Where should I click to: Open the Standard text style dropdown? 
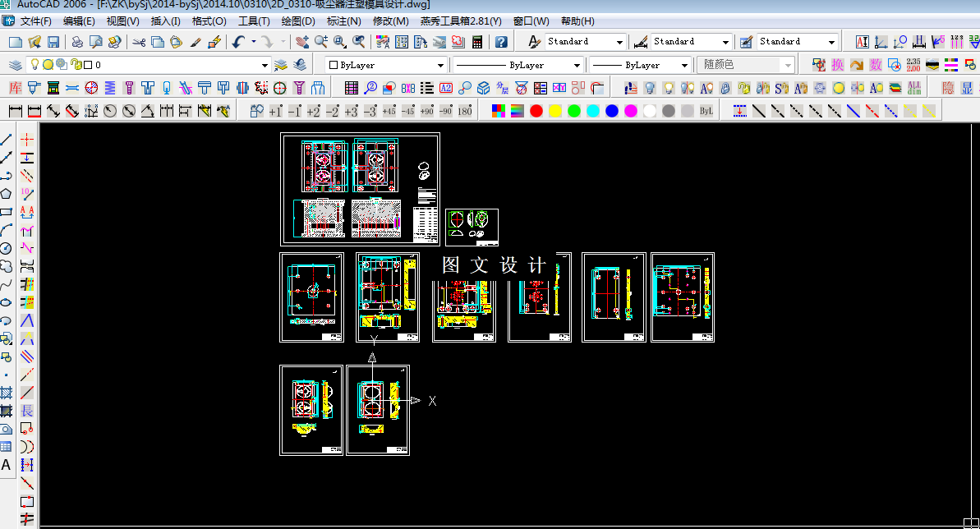[x=585, y=41]
